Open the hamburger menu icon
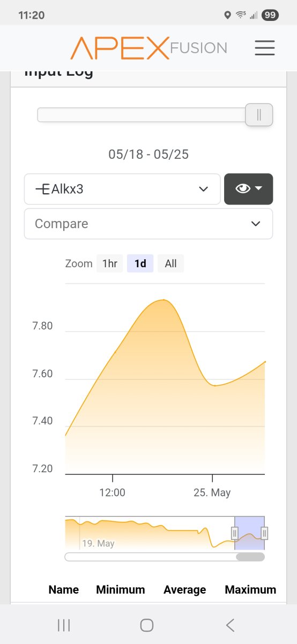This screenshot has height=644, width=297. tap(265, 48)
